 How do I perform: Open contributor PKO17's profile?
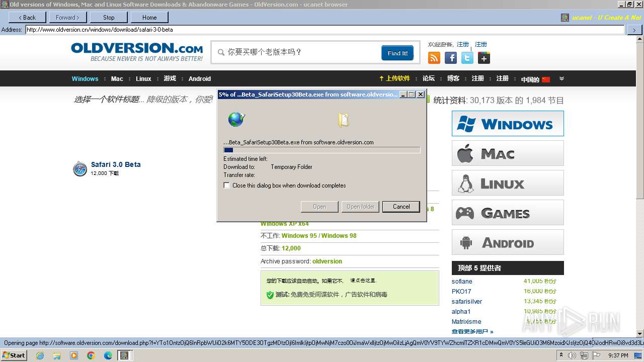tap(461, 292)
